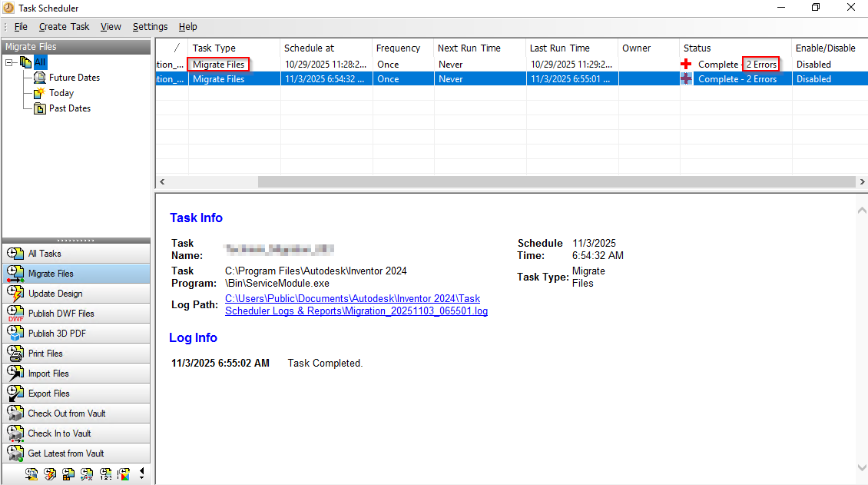Sort by the Last Run Time column
Image resolution: width=868 pixels, height=485 pixels.
pos(571,48)
